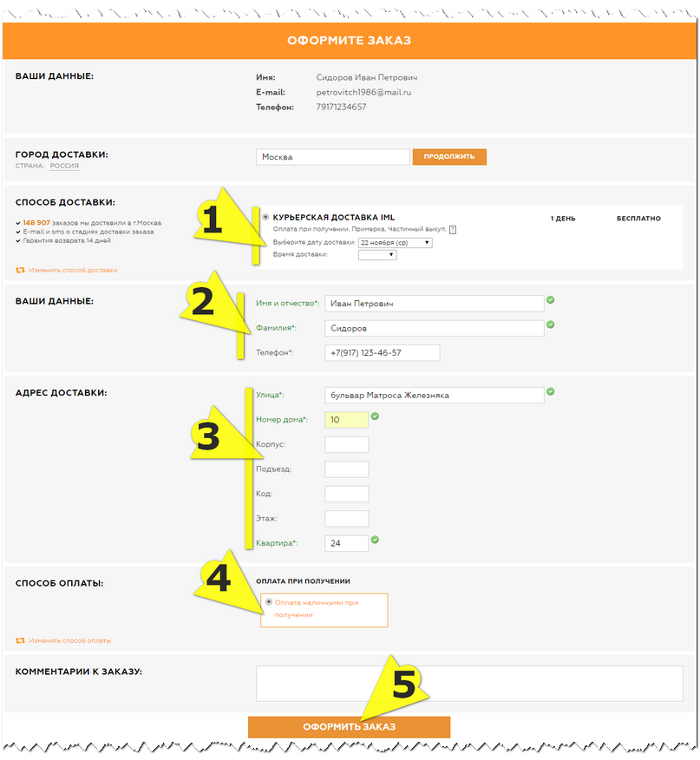This screenshot has width=700, height=760.
Task: Click the Этаж input field
Action: [347, 519]
